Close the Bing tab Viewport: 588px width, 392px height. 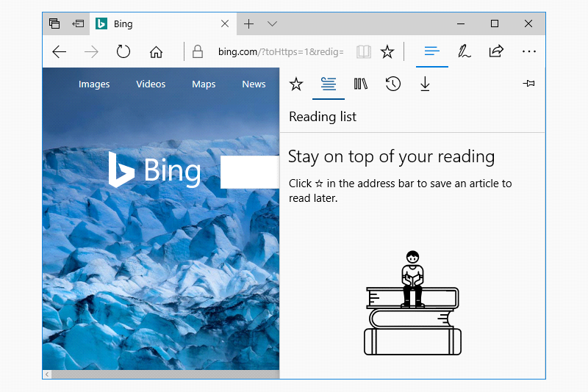pyautogui.click(x=225, y=24)
